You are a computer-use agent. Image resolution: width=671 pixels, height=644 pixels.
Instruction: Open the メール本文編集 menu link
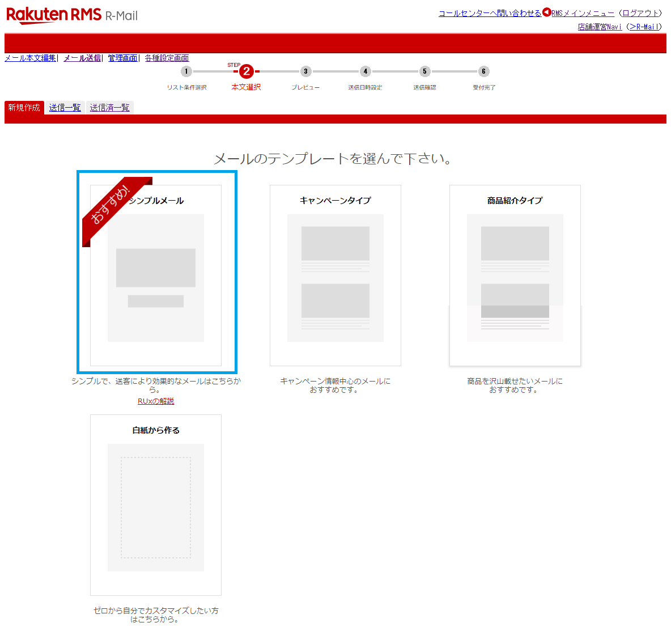click(x=30, y=58)
